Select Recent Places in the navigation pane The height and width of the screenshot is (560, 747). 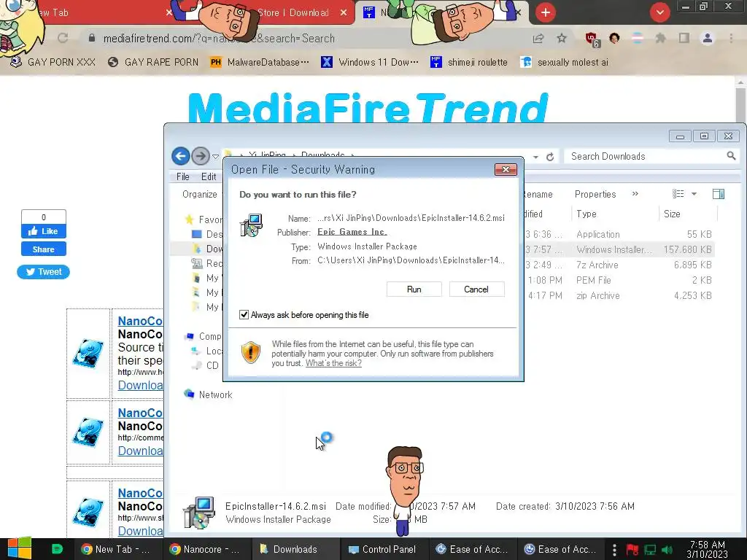click(206, 263)
